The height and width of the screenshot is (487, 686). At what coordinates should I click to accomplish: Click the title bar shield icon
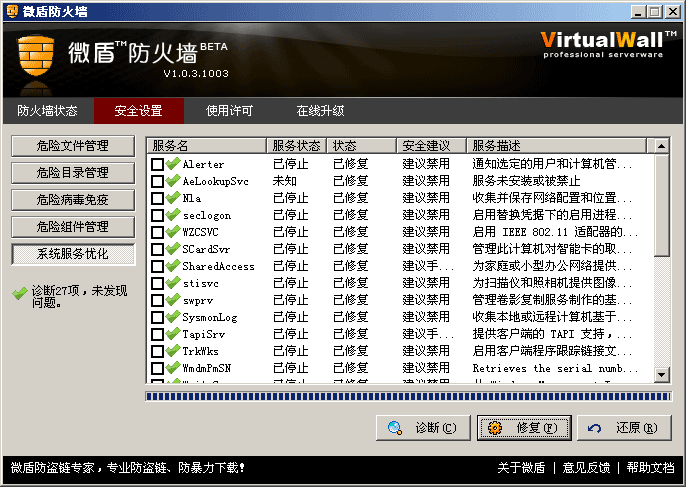[12, 11]
